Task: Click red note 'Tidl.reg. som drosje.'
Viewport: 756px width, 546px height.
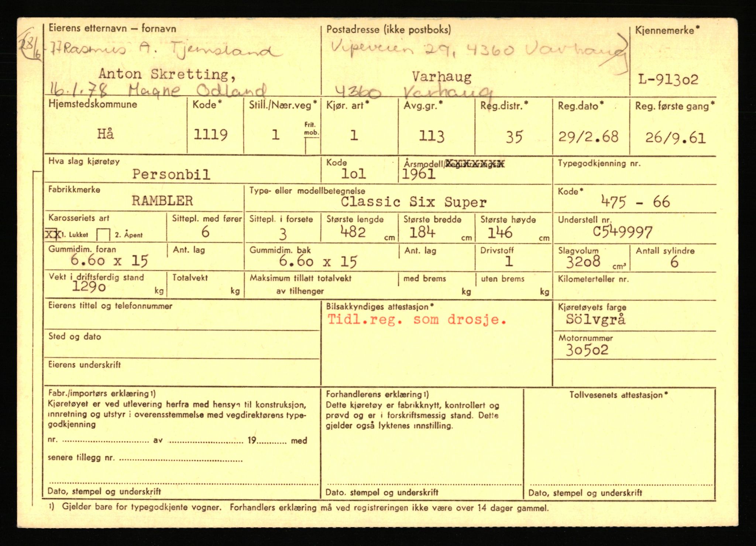Action: (417, 319)
